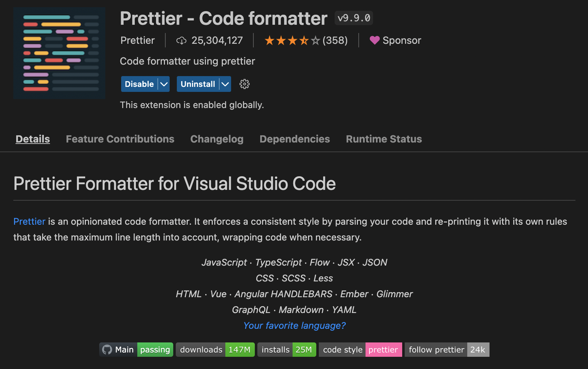Click the 'HTML · Vue · Angular HANDLEBARS' line
Viewport: 588px width, 369px height.
click(x=294, y=294)
